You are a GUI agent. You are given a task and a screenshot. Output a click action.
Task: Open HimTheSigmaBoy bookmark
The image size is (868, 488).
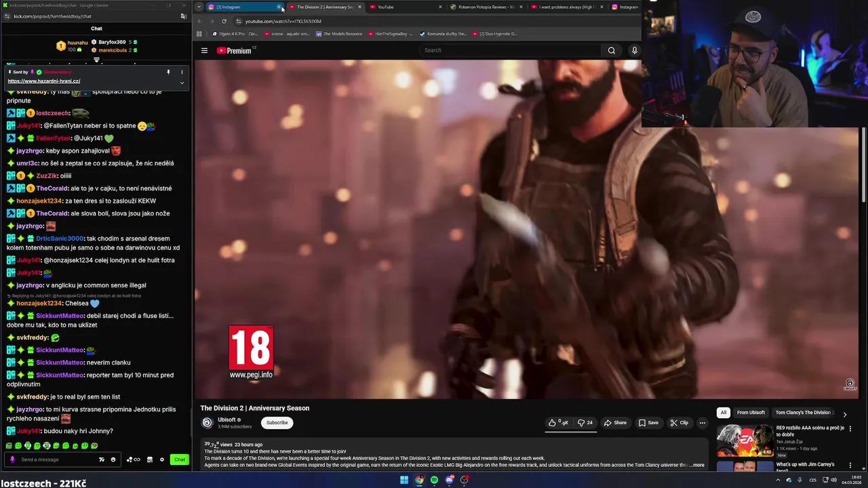click(389, 34)
